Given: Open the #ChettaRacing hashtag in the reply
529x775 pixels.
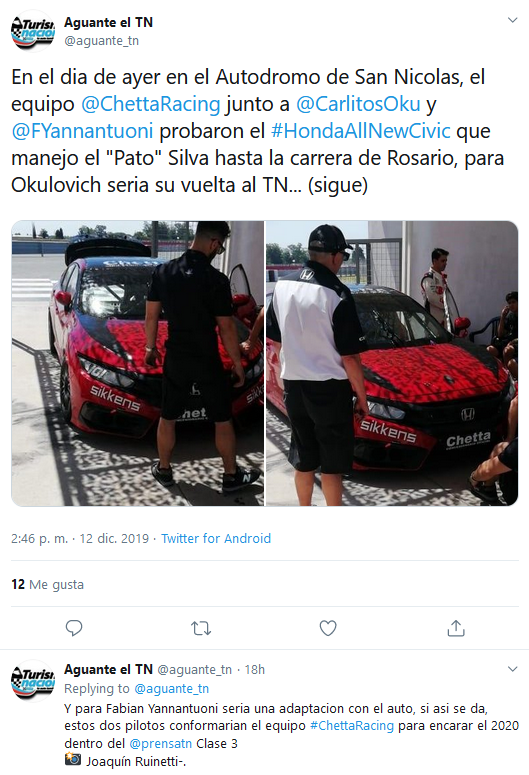Looking at the screenshot, I should pos(352,726).
